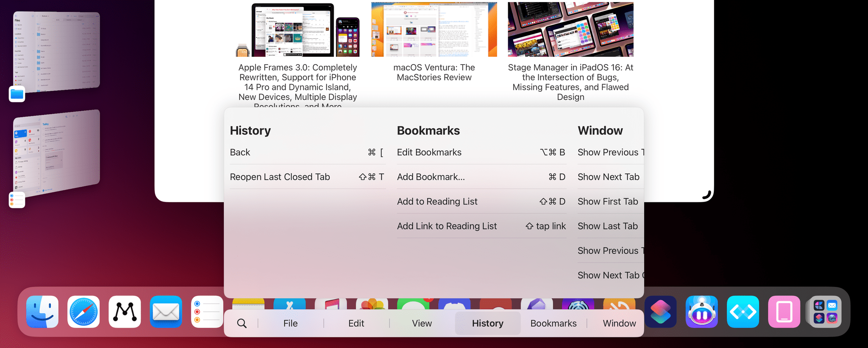Open the cyan double-arrow app icon

(x=743, y=312)
